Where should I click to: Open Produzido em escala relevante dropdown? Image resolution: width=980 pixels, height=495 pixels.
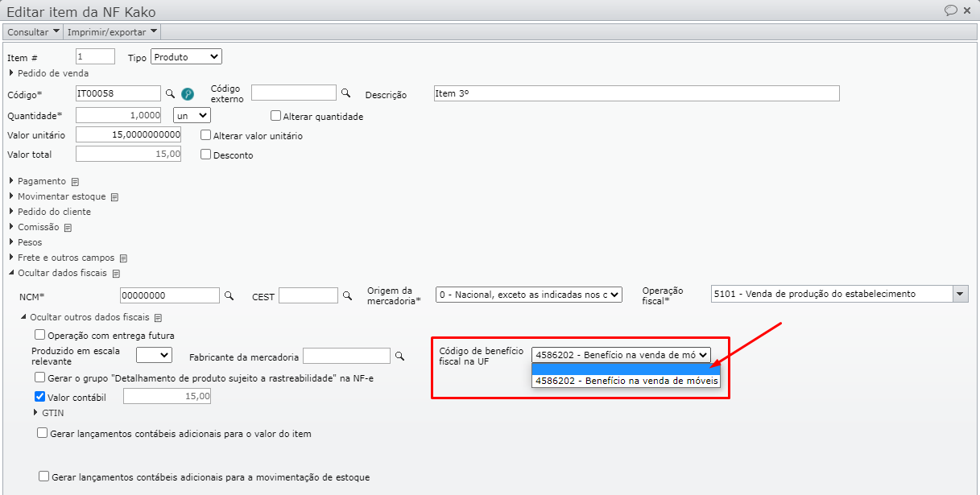[x=154, y=354]
